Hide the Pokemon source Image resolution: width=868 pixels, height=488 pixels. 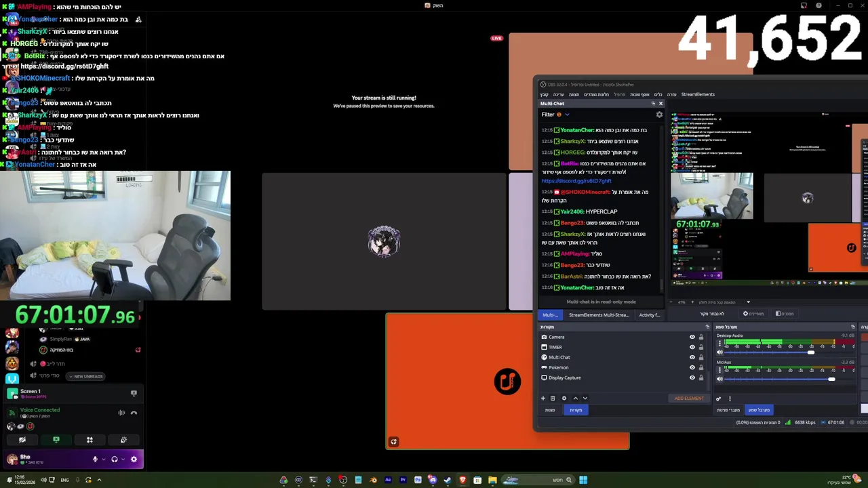coord(692,367)
